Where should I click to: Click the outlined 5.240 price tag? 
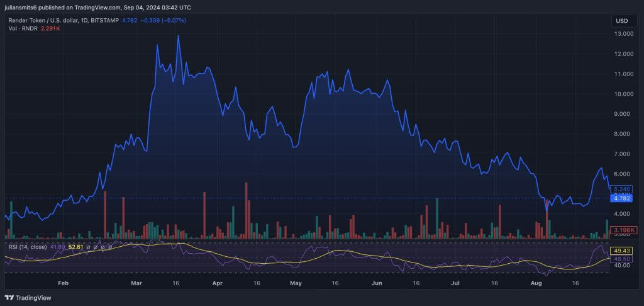click(x=621, y=189)
